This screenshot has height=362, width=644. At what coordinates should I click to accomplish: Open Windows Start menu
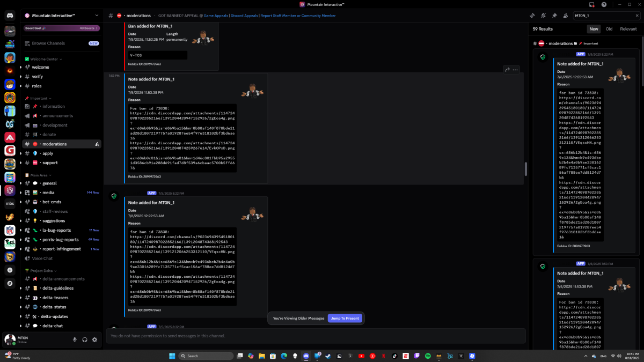point(172,356)
